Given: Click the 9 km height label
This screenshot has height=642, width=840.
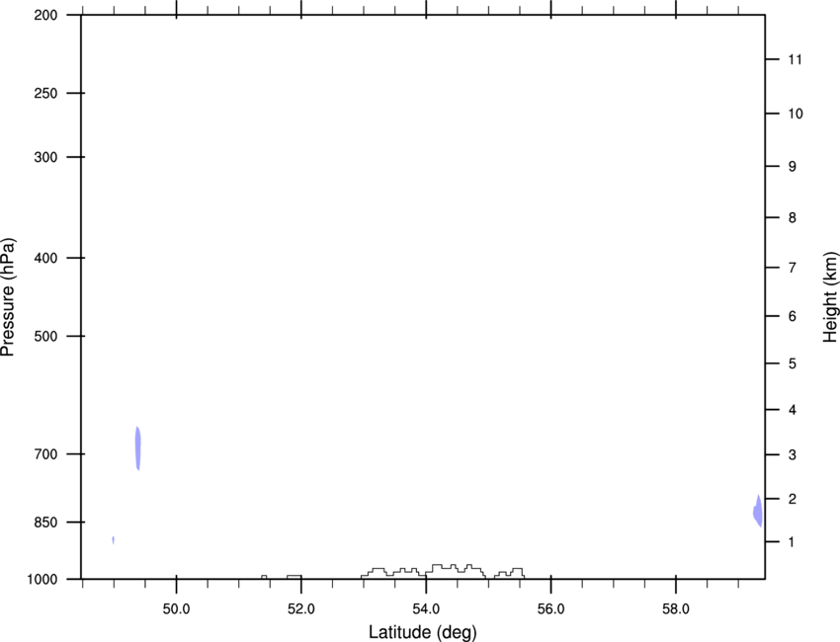Looking at the screenshot, I should [x=793, y=167].
